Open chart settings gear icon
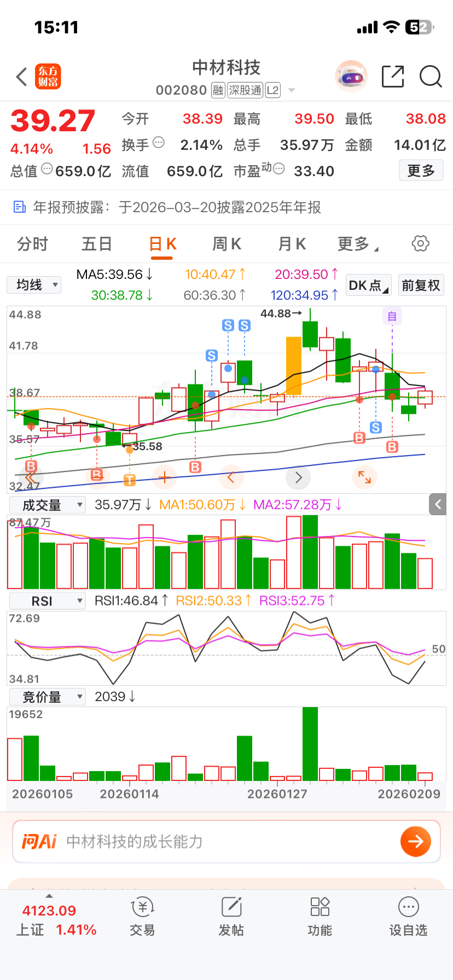This screenshot has height=980, width=453. point(420,243)
